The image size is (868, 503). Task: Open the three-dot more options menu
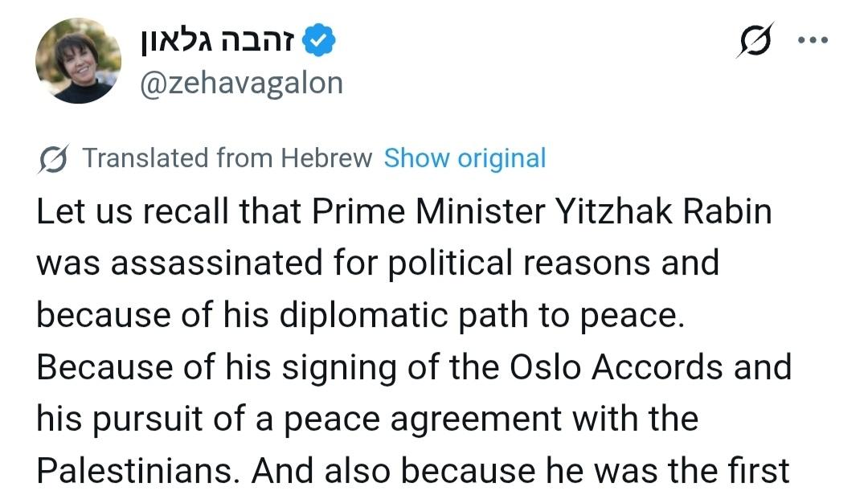point(813,40)
